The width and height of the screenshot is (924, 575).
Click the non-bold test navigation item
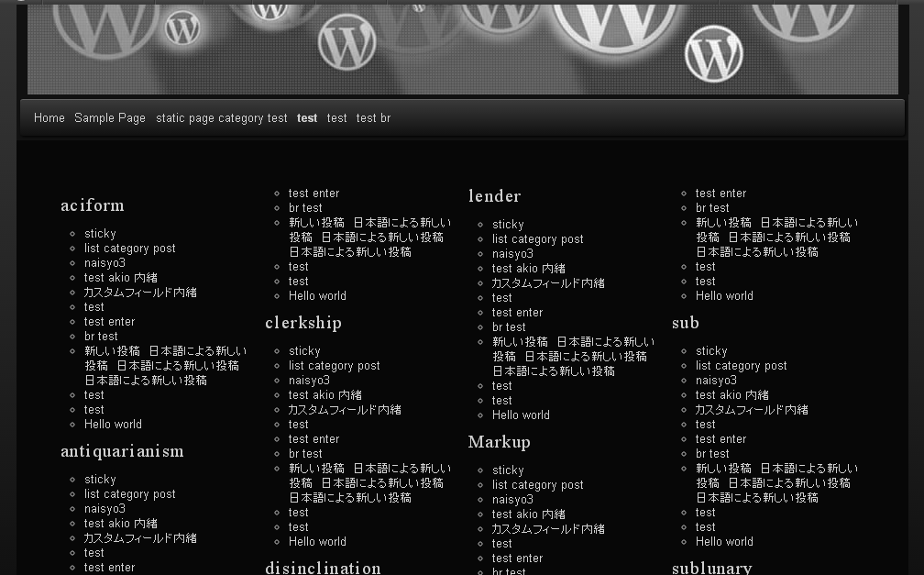click(337, 118)
